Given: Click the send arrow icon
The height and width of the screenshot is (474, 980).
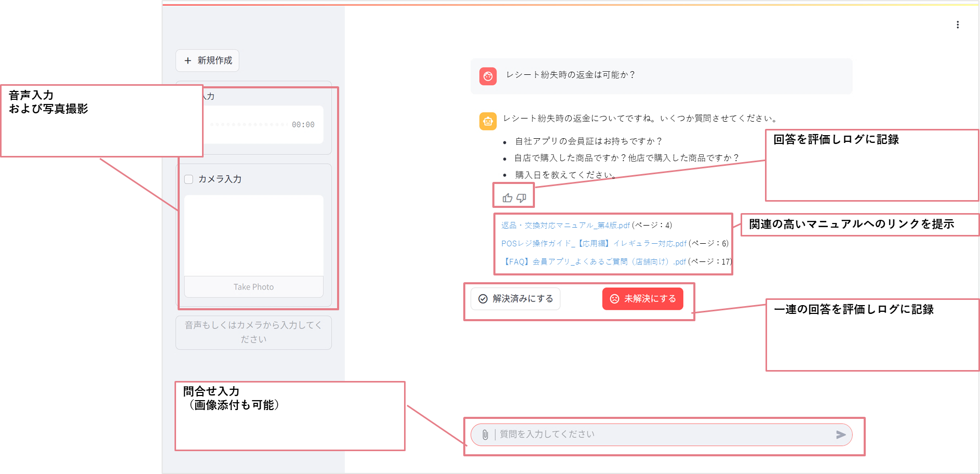Looking at the screenshot, I should coord(841,434).
